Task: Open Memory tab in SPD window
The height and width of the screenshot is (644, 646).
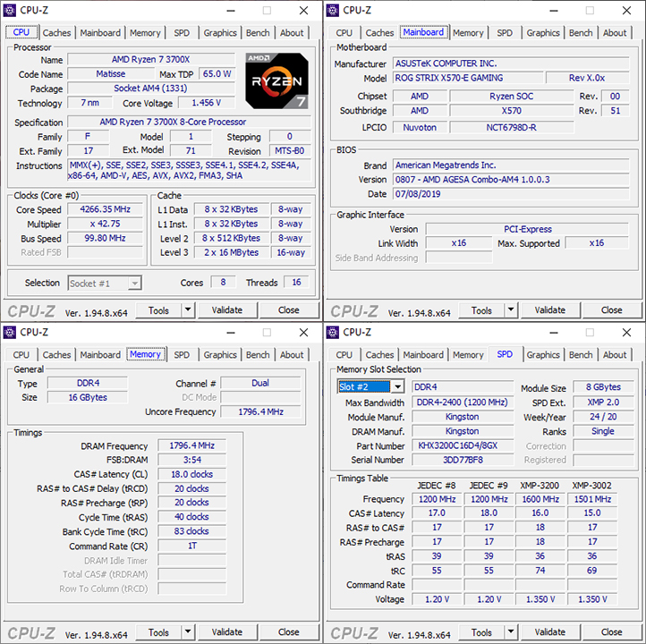Action: [468, 354]
